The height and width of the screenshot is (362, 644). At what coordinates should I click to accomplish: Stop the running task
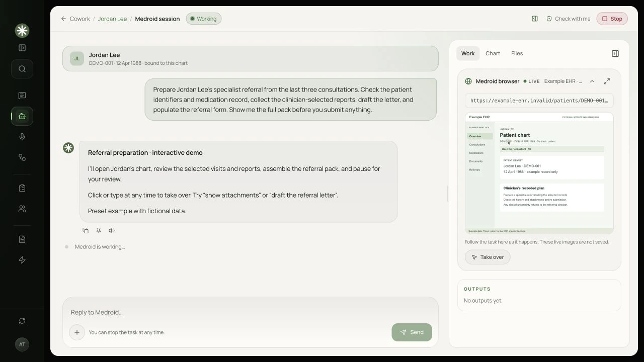[612, 19]
